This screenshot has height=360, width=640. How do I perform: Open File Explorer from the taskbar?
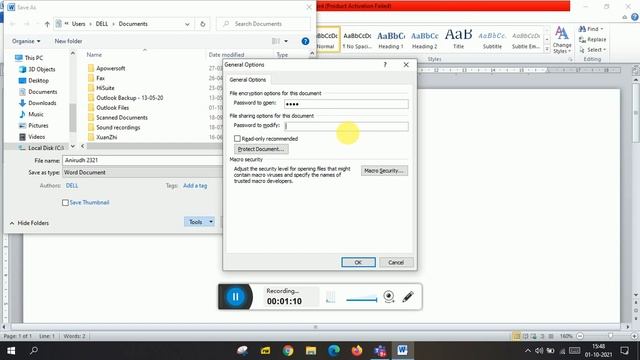[311, 351]
